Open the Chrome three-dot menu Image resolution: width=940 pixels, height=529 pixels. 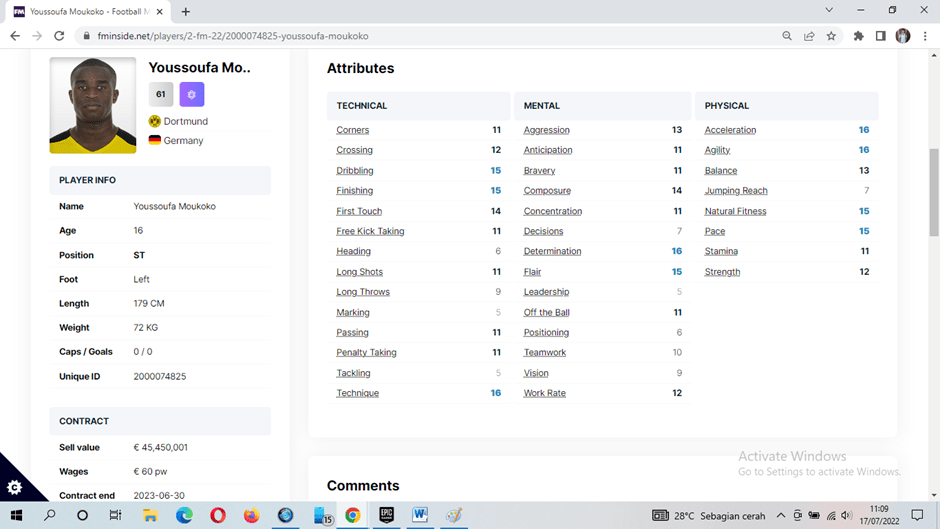click(925, 36)
